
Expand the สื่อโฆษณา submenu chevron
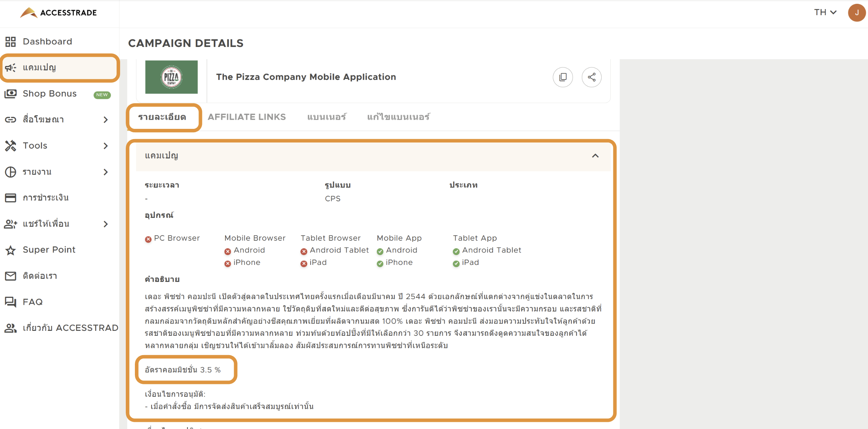[106, 120]
